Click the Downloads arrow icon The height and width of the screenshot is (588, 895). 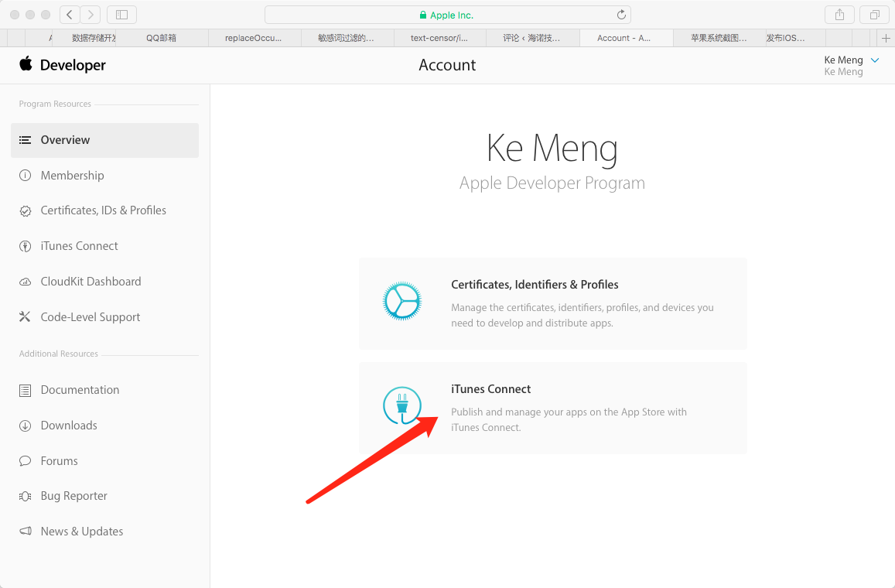click(x=25, y=426)
